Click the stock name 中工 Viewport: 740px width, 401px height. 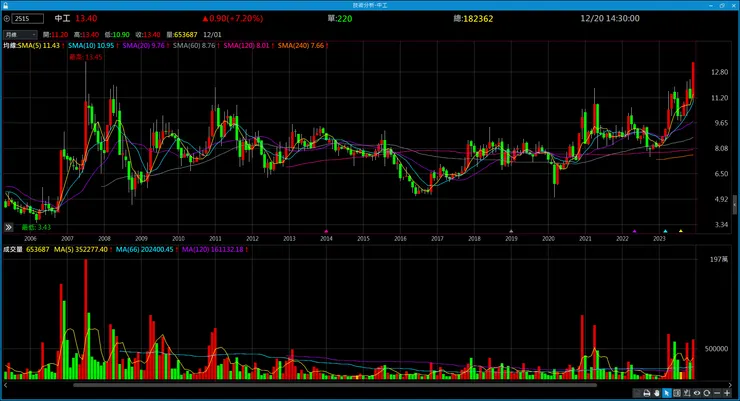pos(62,18)
